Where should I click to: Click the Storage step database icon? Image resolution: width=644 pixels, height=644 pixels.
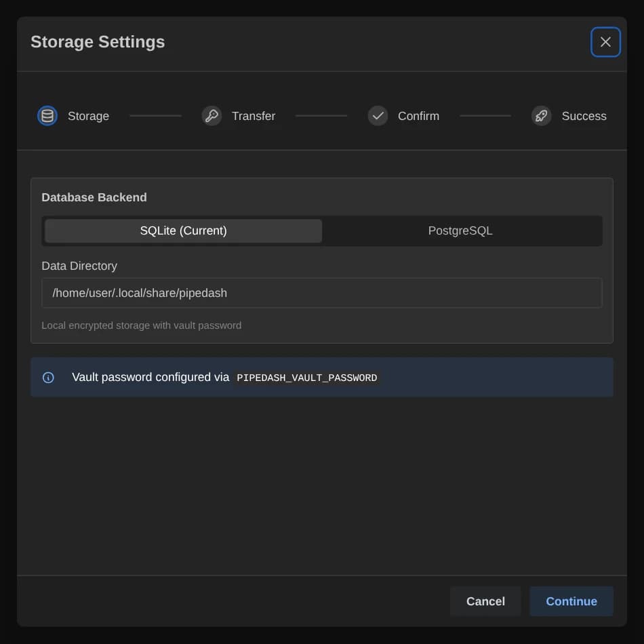tap(47, 116)
